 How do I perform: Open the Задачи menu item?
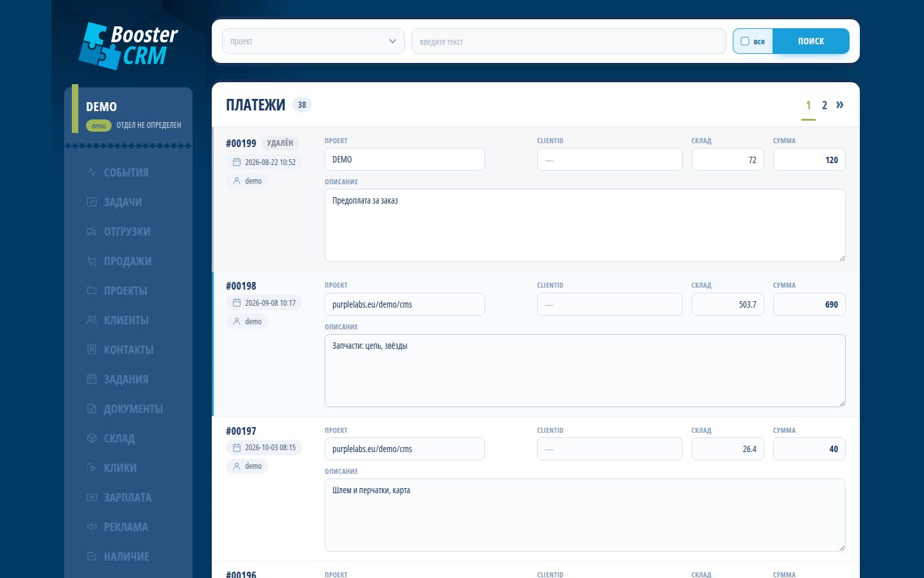click(x=123, y=202)
